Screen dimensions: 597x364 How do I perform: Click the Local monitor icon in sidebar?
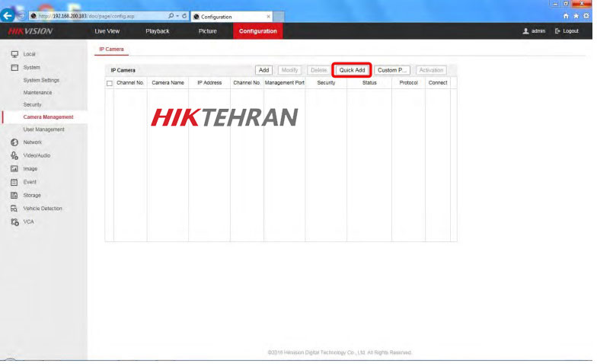pyautogui.click(x=14, y=54)
